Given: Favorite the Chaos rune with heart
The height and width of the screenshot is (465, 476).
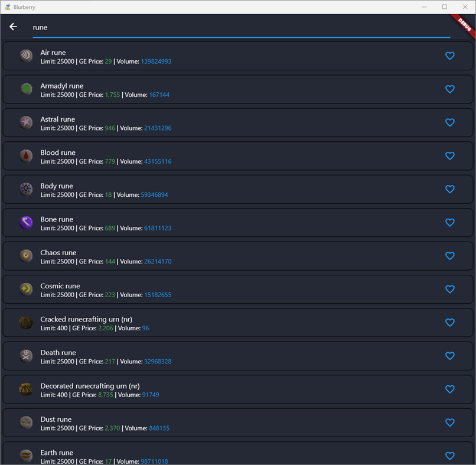Looking at the screenshot, I should (x=450, y=256).
